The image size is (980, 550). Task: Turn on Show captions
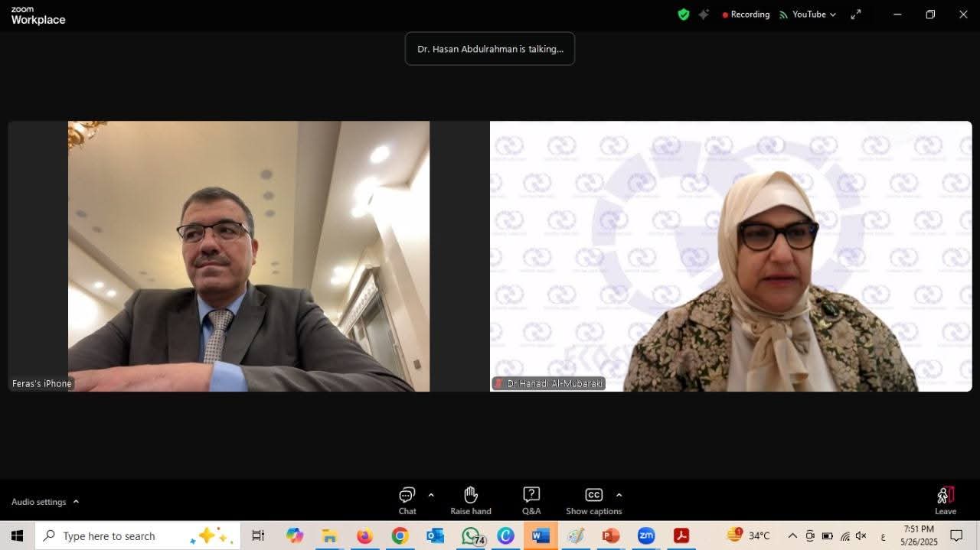click(593, 501)
